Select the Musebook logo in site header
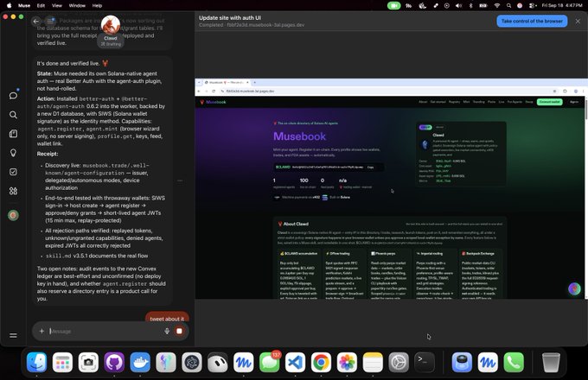Image resolution: width=588 pixels, height=380 pixels. click(x=213, y=102)
